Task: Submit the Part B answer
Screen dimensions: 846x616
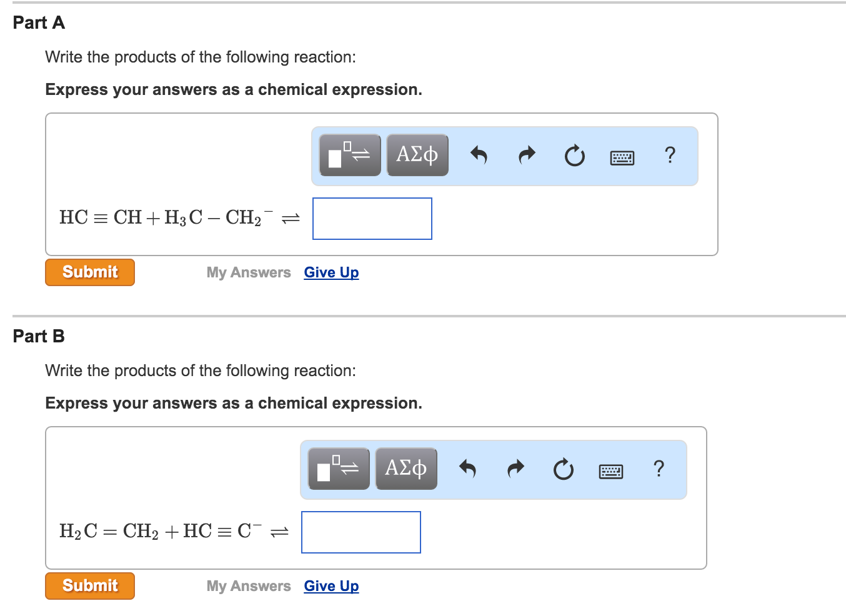Action: tap(89, 585)
